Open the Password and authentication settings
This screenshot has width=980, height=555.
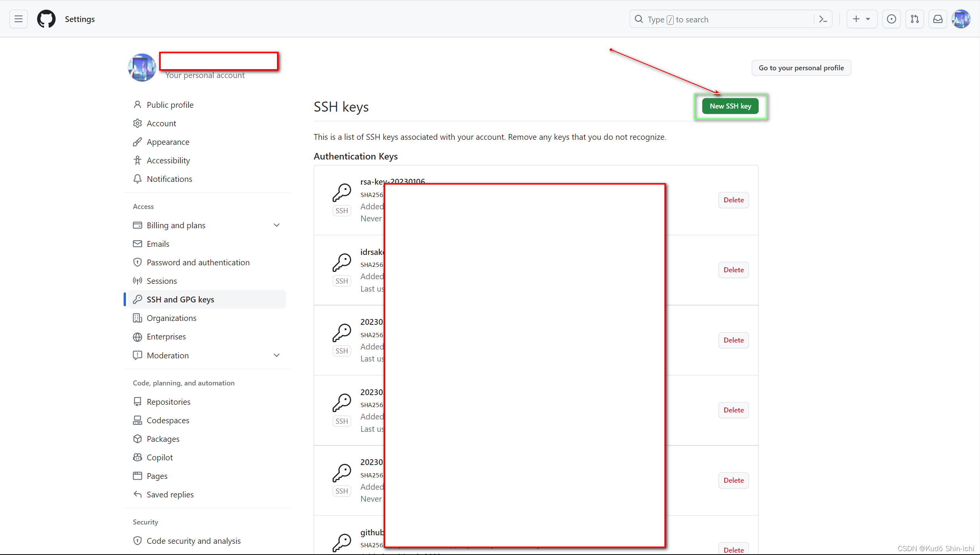tap(199, 262)
